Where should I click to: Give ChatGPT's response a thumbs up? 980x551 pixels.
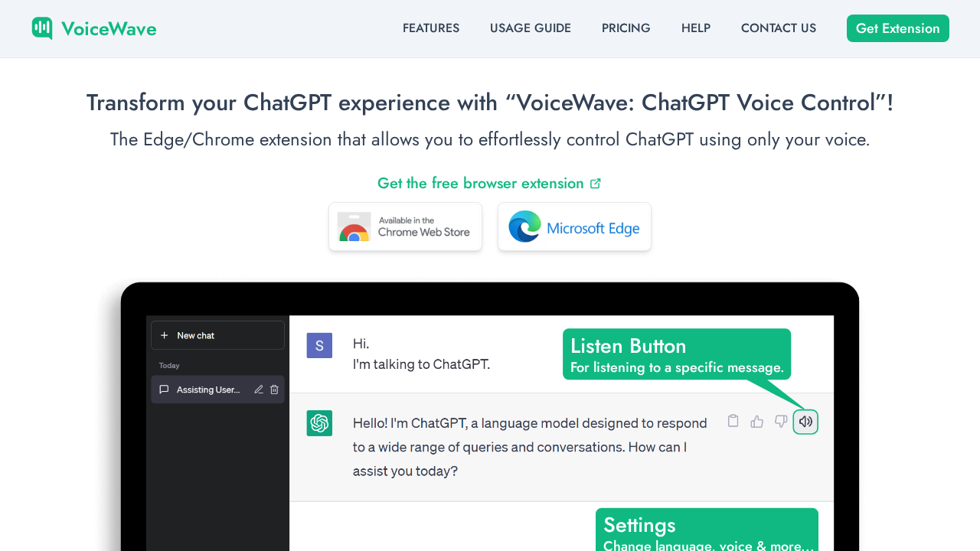click(x=756, y=421)
